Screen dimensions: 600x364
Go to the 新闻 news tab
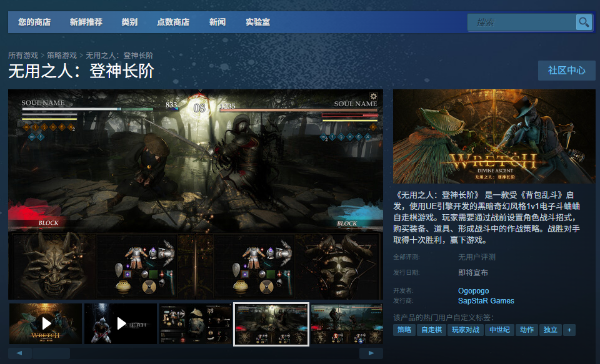pyautogui.click(x=217, y=22)
